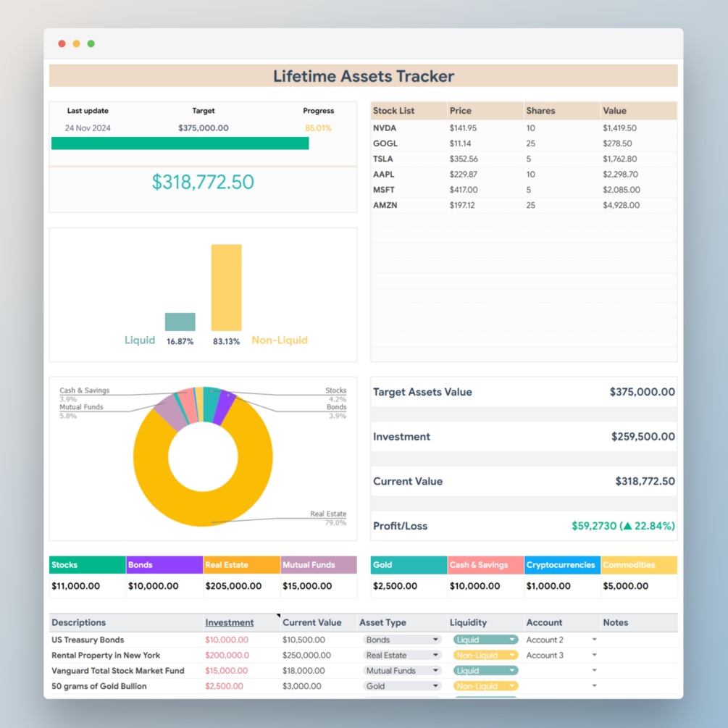This screenshot has width=728, height=728.
Task: Select the purple Bonds category header
Action: [164, 565]
